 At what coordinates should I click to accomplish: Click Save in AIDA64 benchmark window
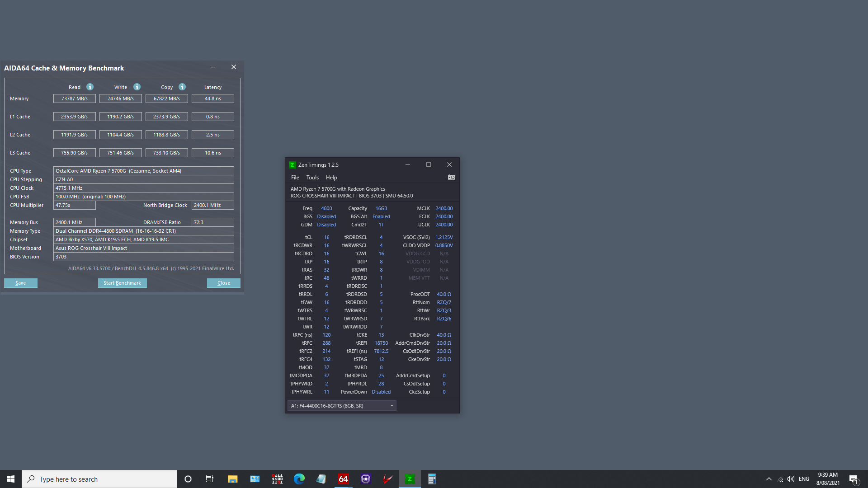pos(21,283)
